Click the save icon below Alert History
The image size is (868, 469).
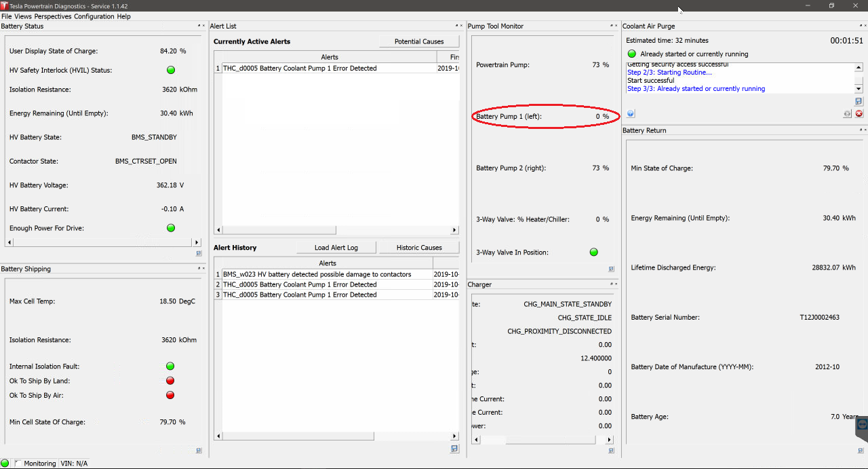[x=454, y=449]
